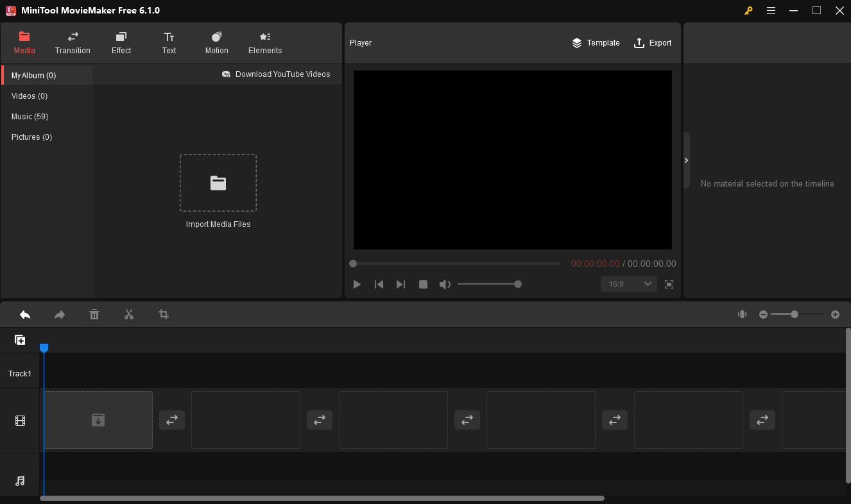This screenshot has width=851, height=504.
Task: Click the Import Media Files folder box
Action: point(218,183)
